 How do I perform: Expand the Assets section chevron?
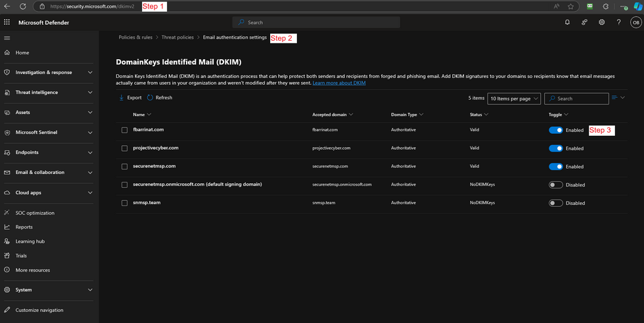pos(90,112)
